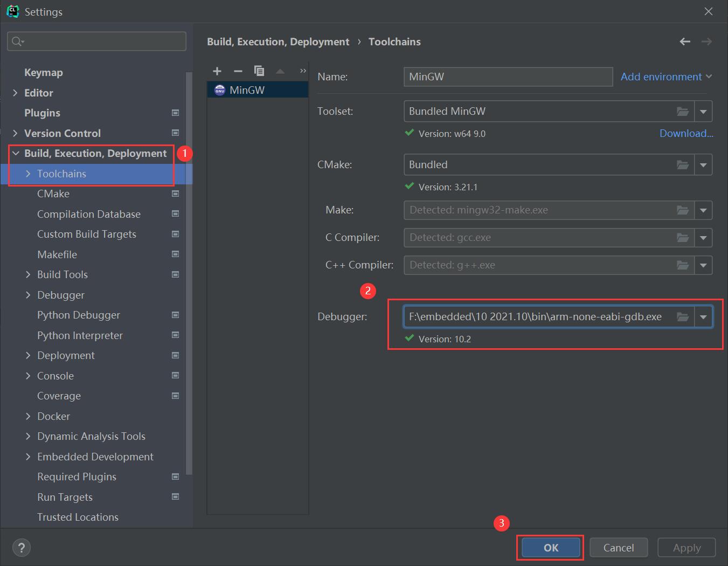Navigate back with left arrow
The image size is (728, 566).
point(685,42)
